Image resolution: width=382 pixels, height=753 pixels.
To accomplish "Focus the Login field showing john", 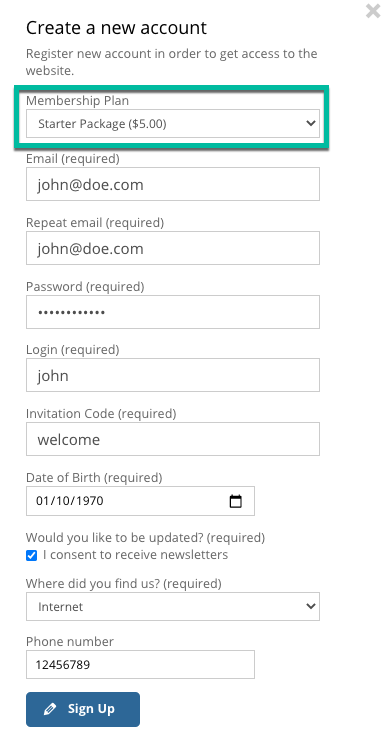I will click(x=173, y=375).
